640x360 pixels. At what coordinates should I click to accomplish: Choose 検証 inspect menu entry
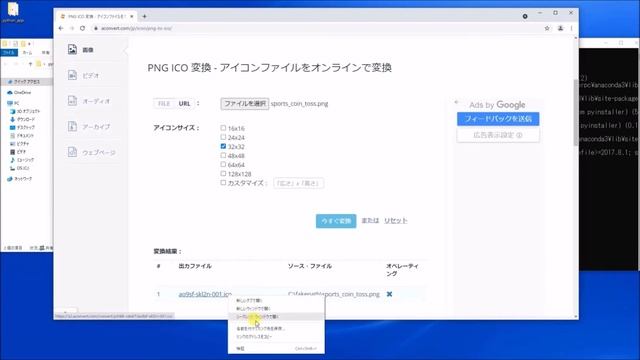point(276,349)
